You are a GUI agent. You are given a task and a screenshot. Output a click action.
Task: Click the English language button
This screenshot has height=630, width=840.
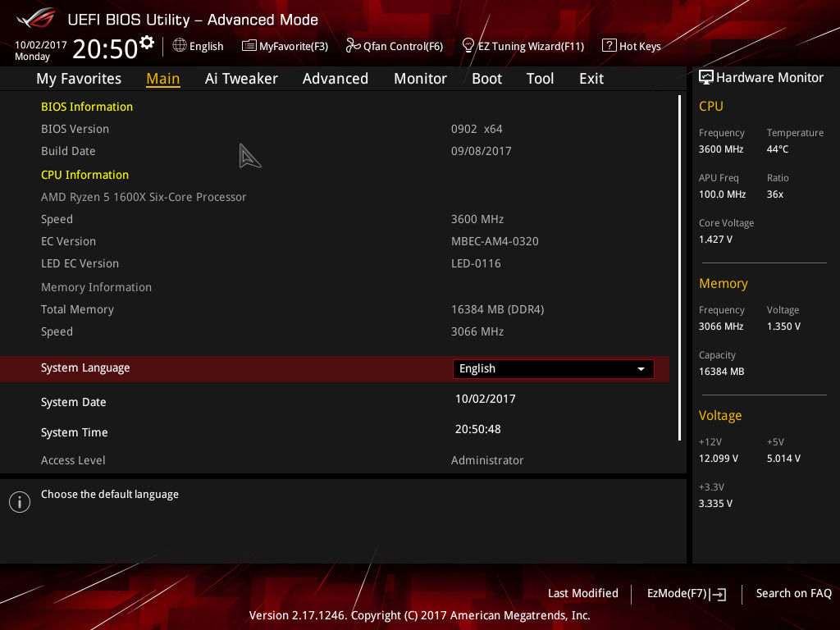click(199, 46)
